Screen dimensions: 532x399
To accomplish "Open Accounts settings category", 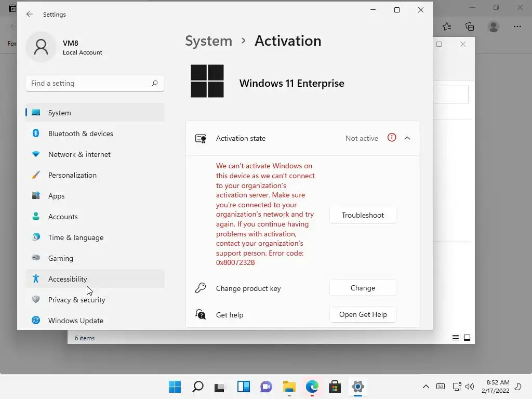I will [x=95, y=217].
